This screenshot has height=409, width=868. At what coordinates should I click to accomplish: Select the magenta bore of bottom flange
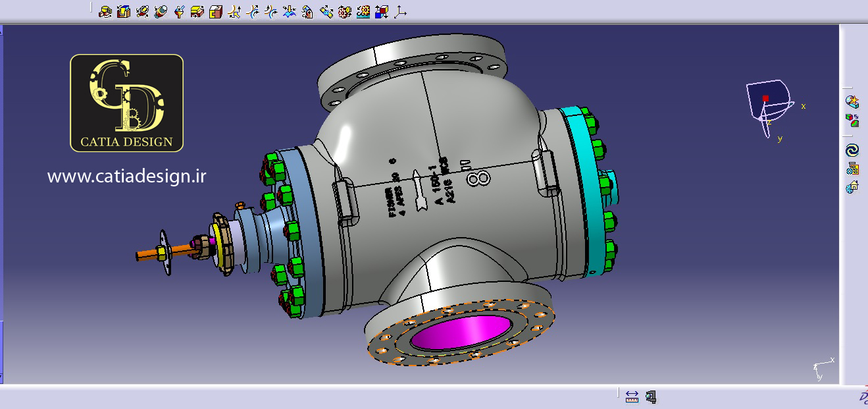[461, 332]
